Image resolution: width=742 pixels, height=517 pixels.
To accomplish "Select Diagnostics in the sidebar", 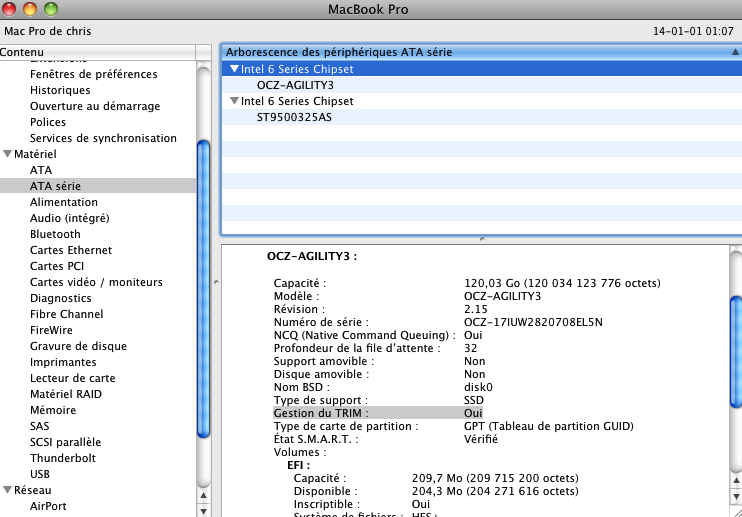I will 61,298.
